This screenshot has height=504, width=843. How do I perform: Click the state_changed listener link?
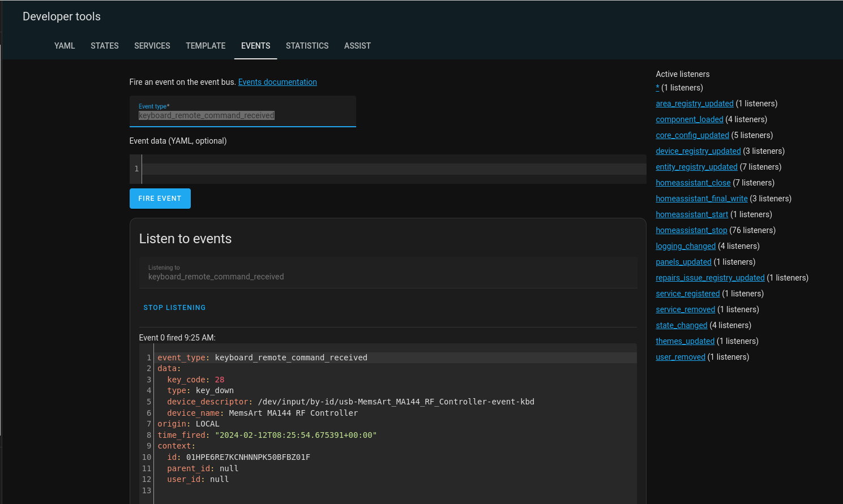(681, 325)
